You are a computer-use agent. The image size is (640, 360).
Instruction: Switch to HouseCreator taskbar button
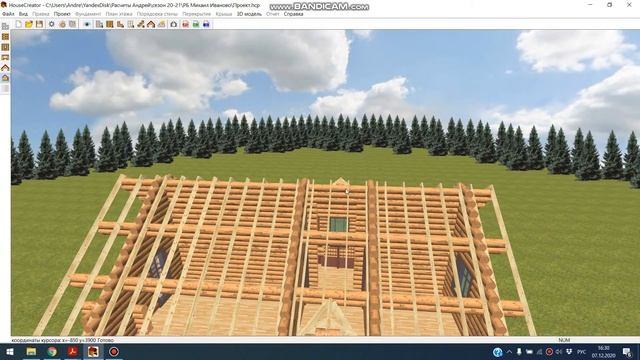click(x=93, y=351)
